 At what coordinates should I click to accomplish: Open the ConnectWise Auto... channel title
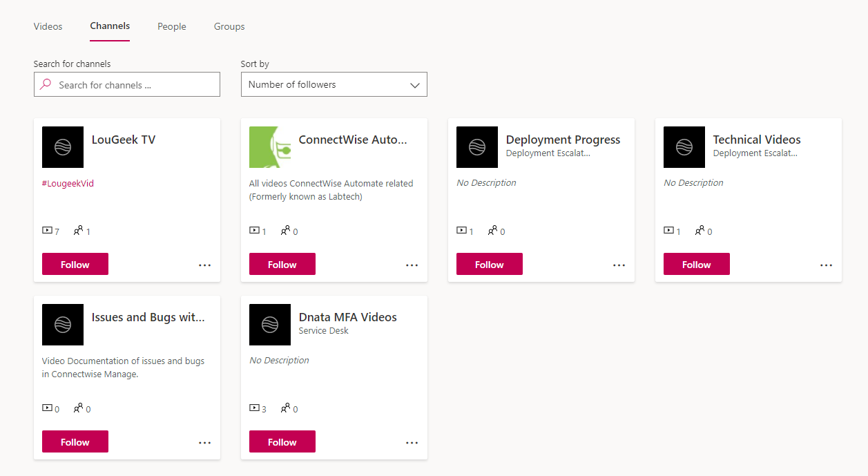click(x=353, y=140)
